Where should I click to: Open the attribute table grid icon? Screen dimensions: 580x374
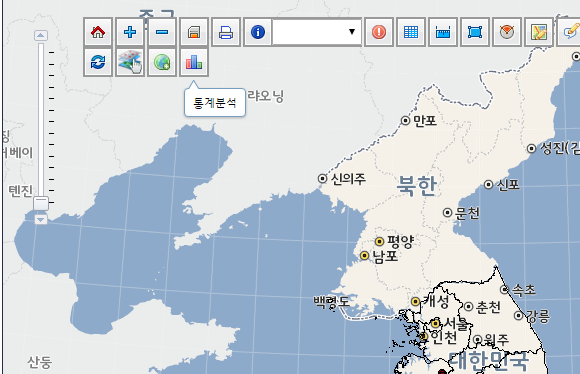pos(411,32)
